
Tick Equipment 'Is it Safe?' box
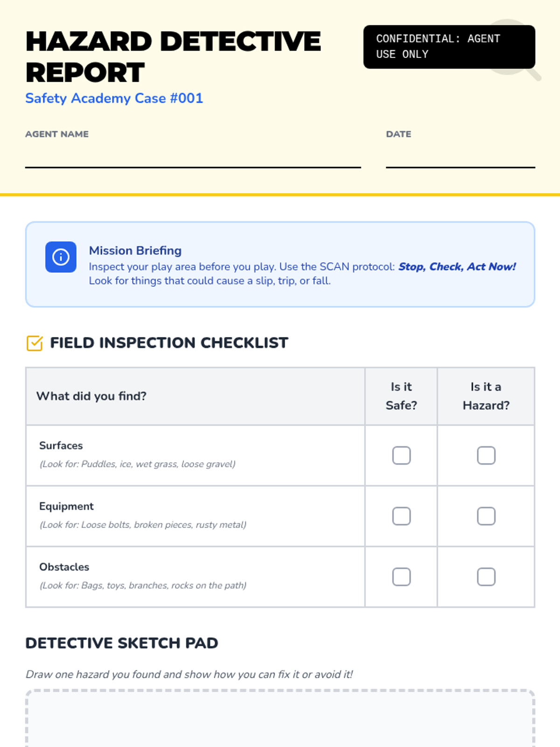point(401,516)
